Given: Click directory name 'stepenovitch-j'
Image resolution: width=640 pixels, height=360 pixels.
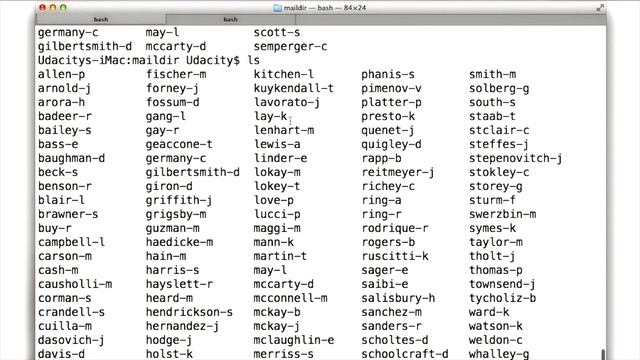Looking at the screenshot, I should (516, 158).
